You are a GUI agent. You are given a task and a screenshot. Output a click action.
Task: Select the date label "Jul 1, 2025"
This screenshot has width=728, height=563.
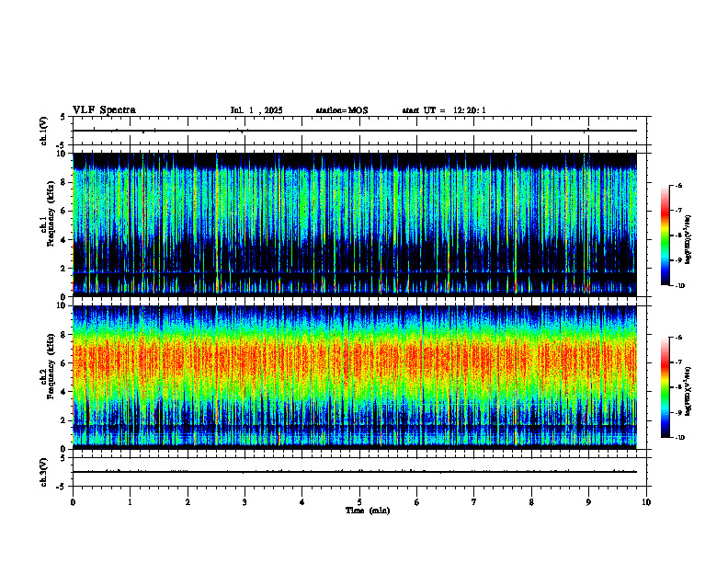tap(256, 110)
